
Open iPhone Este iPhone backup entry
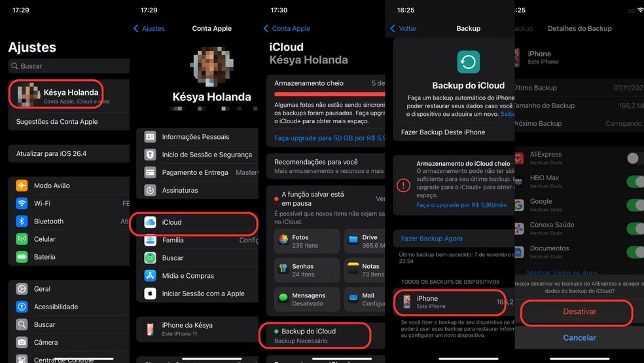click(x=454, y=302)
